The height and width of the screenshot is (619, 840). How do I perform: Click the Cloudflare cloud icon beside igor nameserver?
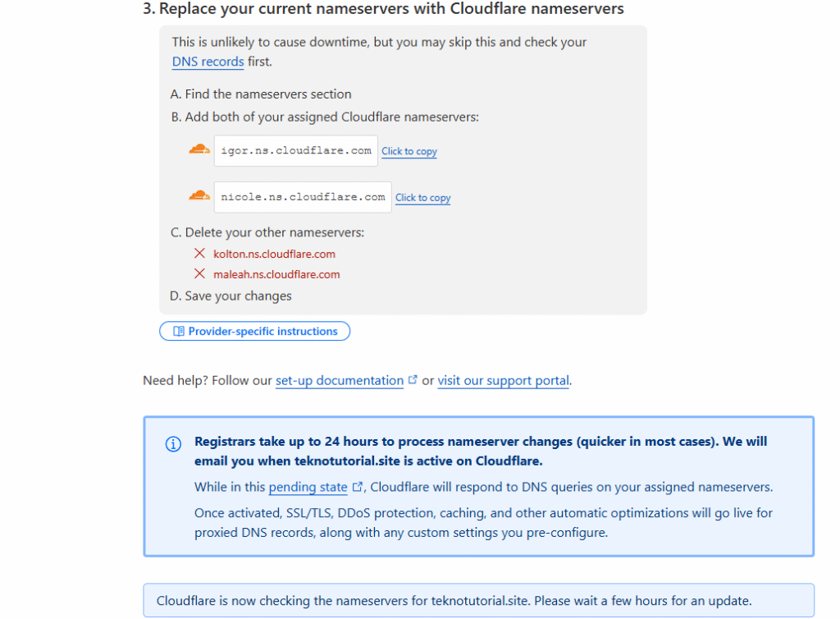pos(199,149)
